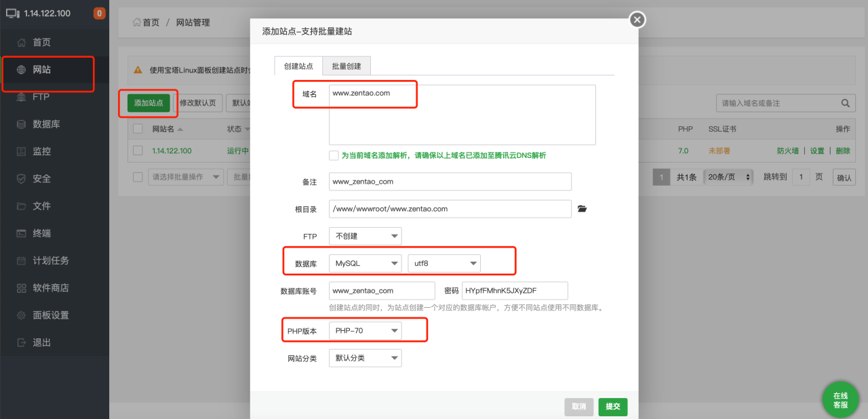The image size is (868, 419).
Task: Check the 1.14.122.100 site row checkbox
Action: [138, 151]
